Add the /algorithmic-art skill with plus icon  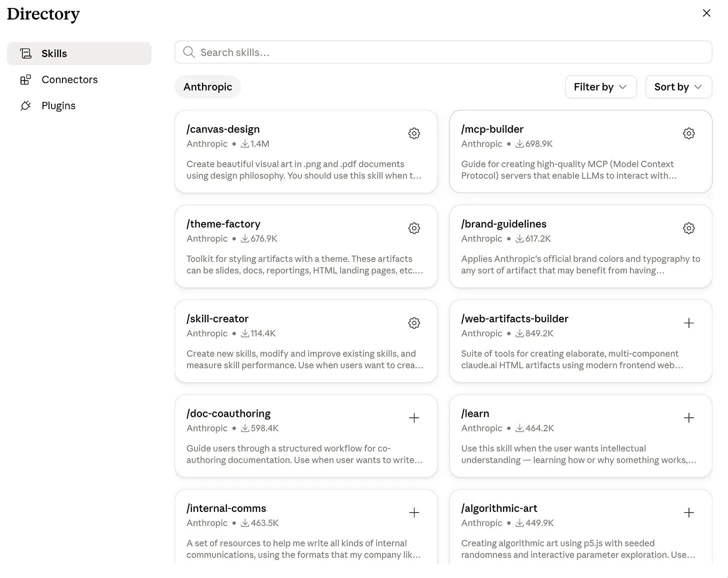[x=688, y=512]
